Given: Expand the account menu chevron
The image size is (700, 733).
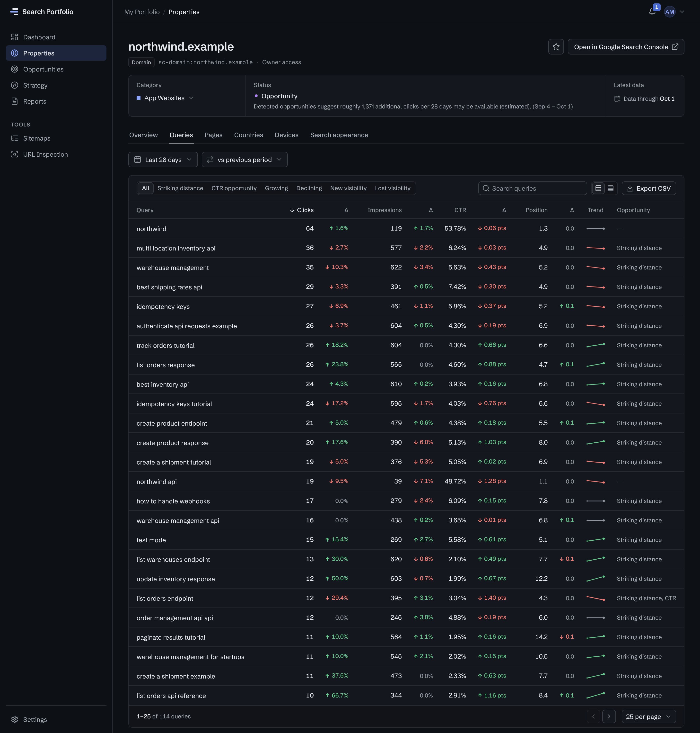Looking at the screenshot, I should pos(682,12).
